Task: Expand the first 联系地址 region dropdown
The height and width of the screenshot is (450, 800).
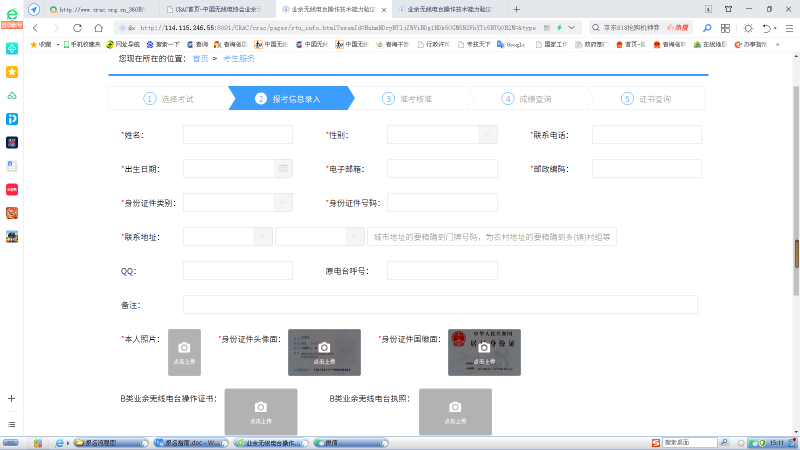Action: click(263, 237)
